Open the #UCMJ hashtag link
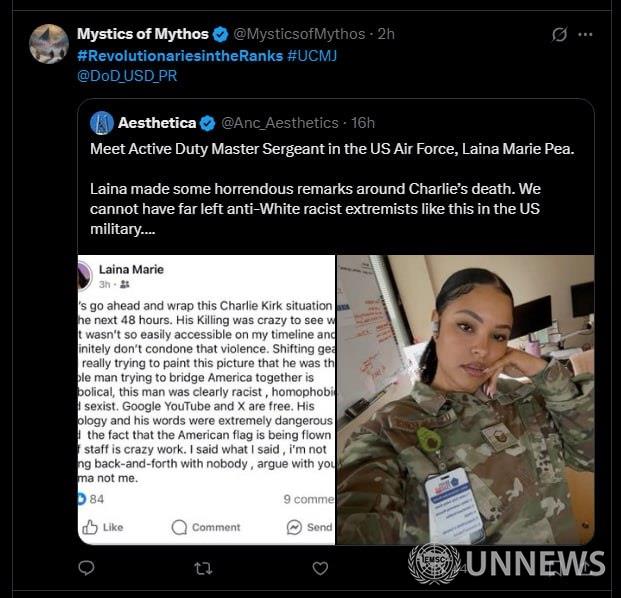 [x=312, y=56]
